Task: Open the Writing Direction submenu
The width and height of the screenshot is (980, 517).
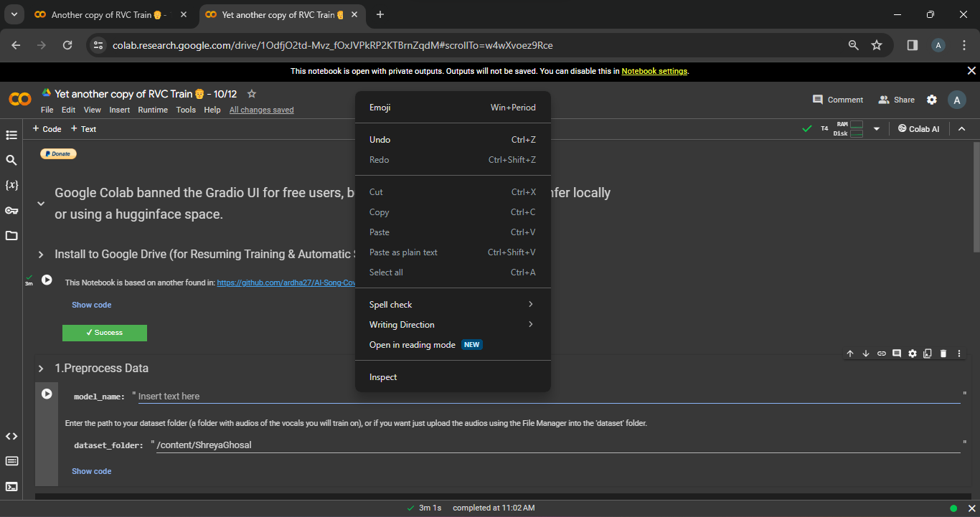Action: click(453, 325)
